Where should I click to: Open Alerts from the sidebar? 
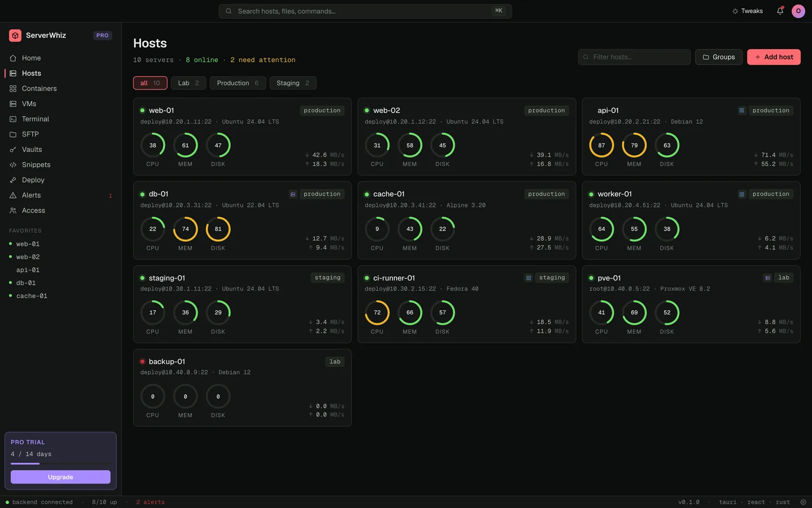[x=60, y=195]
